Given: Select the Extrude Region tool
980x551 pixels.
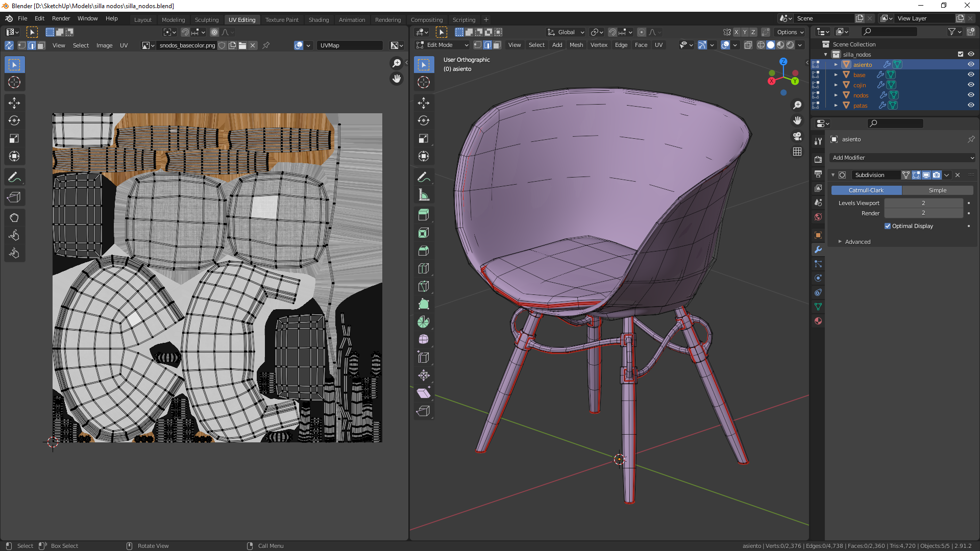Looking at the screenshot, I should tap(423, 215).
